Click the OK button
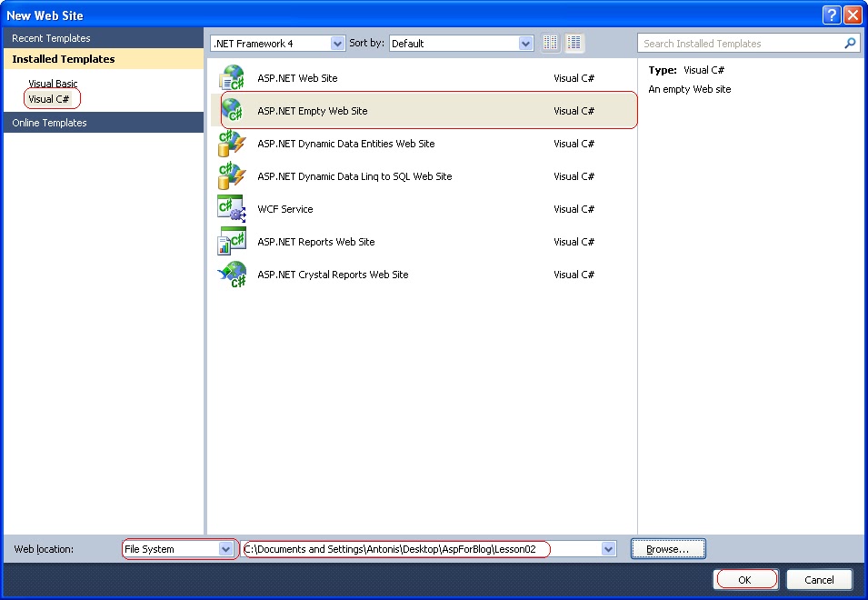 745,579
